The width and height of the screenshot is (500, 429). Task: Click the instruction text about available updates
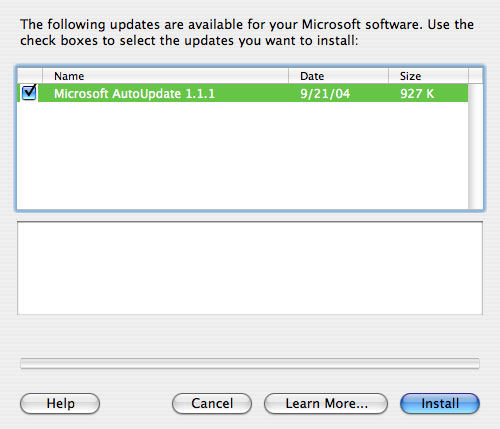(247, 32)
